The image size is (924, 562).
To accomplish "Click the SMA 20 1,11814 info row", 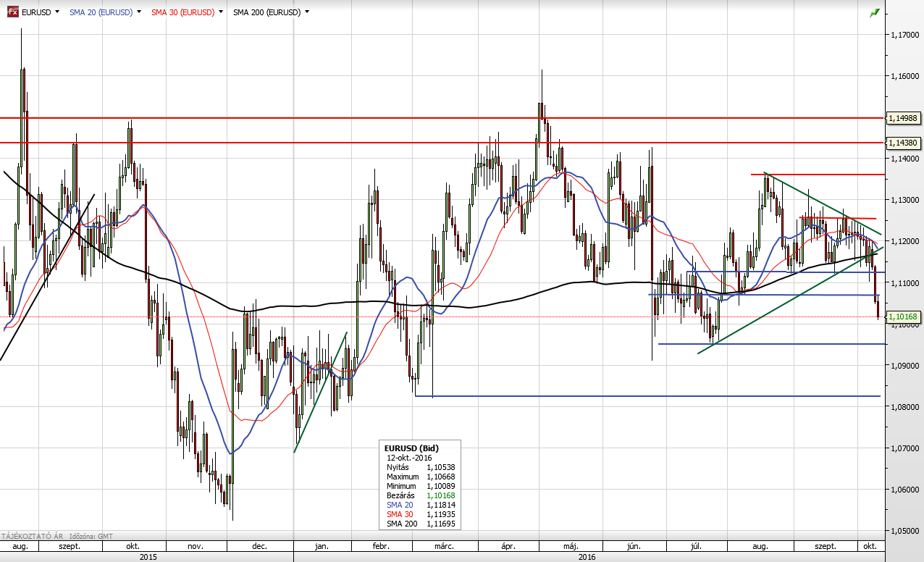I will pos(420,505).
